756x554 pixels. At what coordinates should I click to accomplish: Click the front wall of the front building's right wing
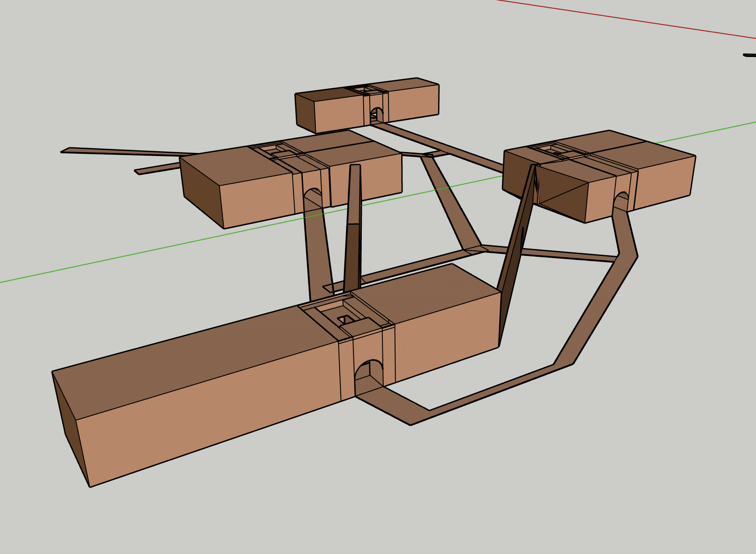coord(447,335)
